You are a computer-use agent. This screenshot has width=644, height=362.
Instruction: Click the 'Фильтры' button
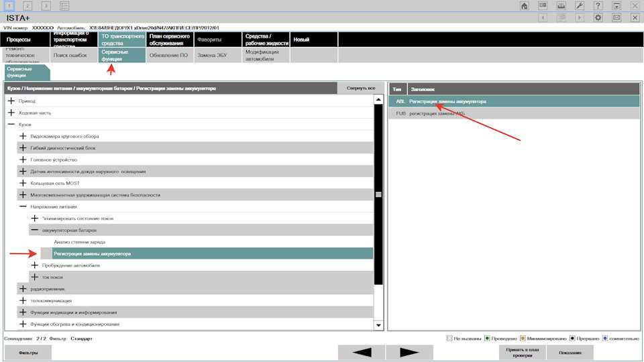(28, 352)
